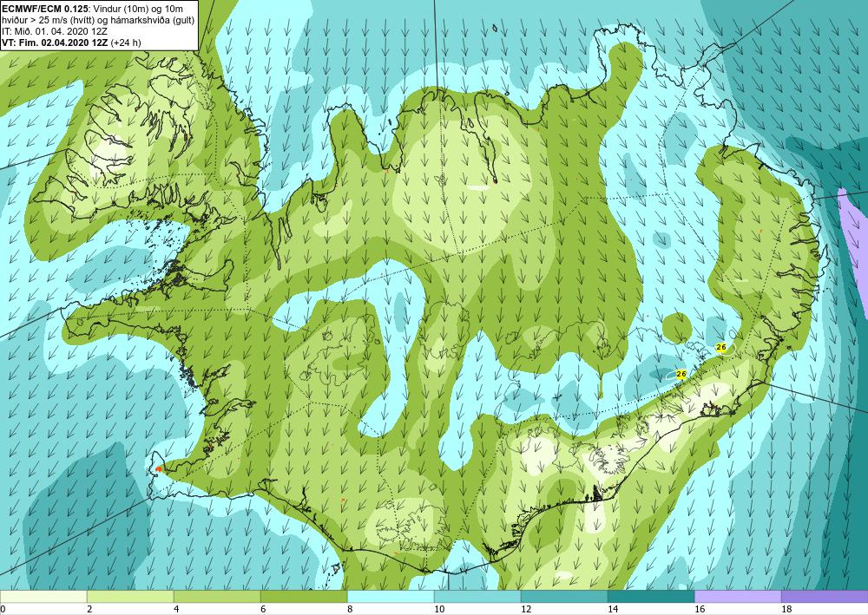The height and width of the screenshot is (615, 868).
Task: Pick the light purple 16–18 m/s legend swatch
Action: (x=738, y=597)
